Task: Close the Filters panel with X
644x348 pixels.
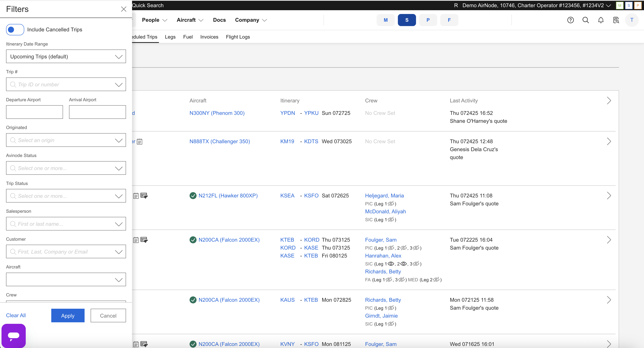Action: pos(124,9)
